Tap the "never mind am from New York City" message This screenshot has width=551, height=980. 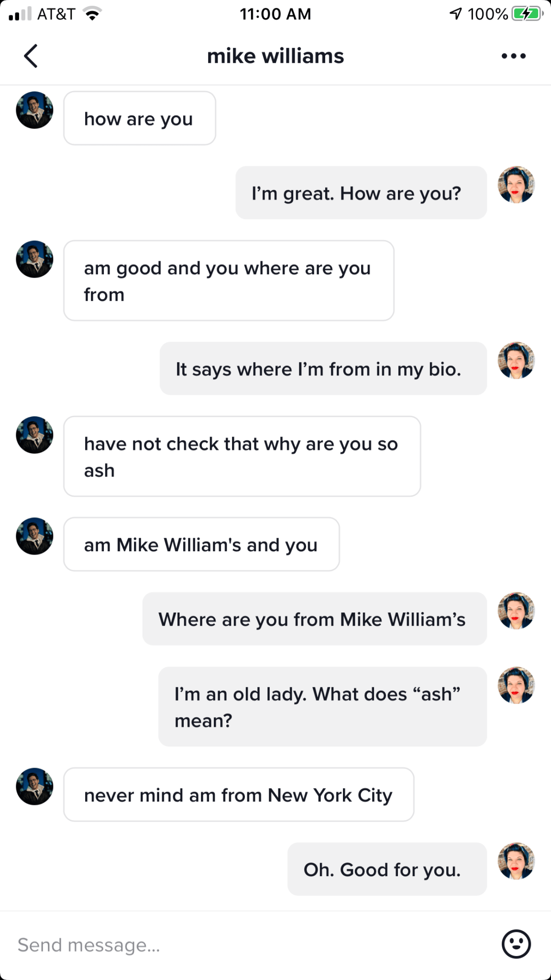(x=238, y=795)
